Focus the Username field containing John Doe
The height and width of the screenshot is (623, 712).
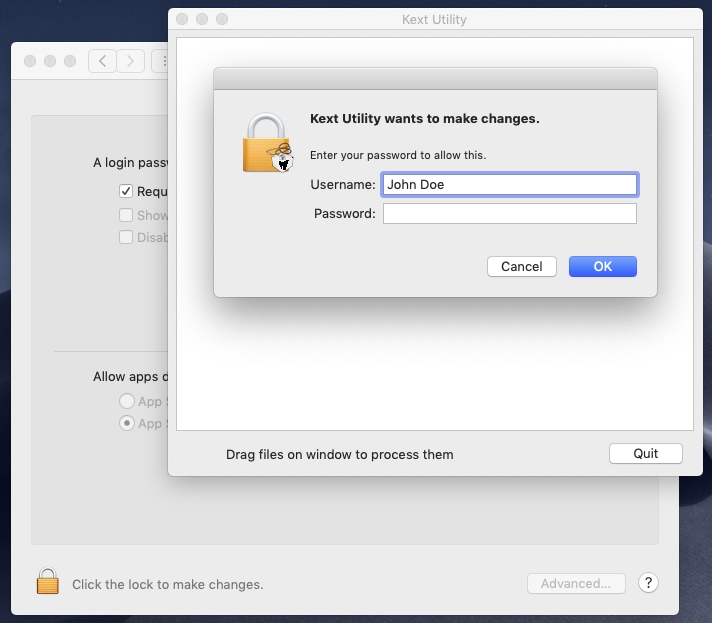coord(509,184)
